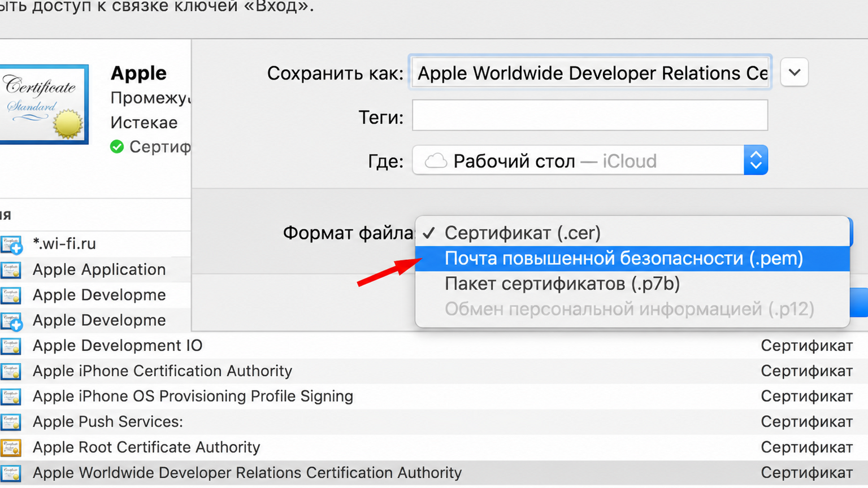Image resolution: width=868 pixels, height=488 pixels.
Task: Click the iCloud cloud icon in the Где popup
Action: [436, 161]
